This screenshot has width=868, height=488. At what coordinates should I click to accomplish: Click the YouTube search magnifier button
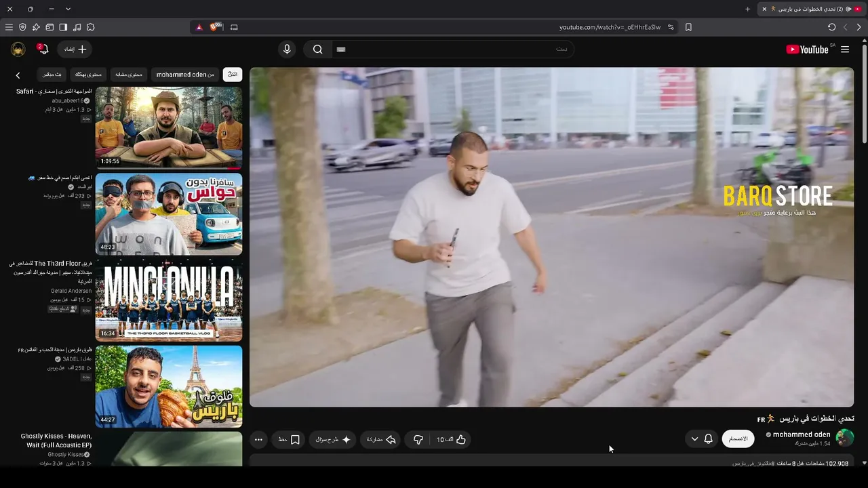pyautogui.click(x=317, y=49)
